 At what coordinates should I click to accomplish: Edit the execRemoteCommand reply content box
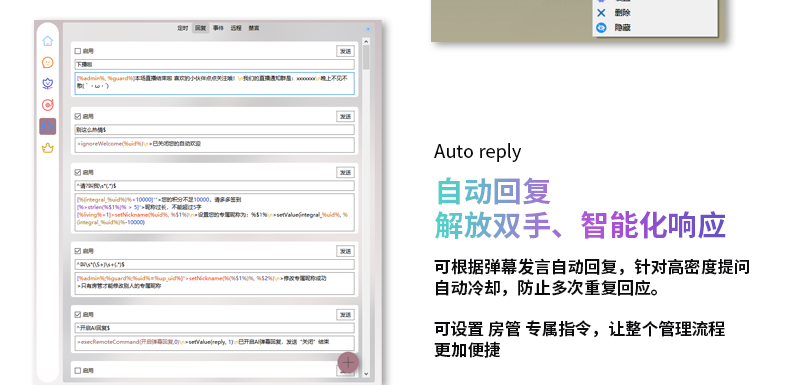pyautogui.click(x=215, y=343)
